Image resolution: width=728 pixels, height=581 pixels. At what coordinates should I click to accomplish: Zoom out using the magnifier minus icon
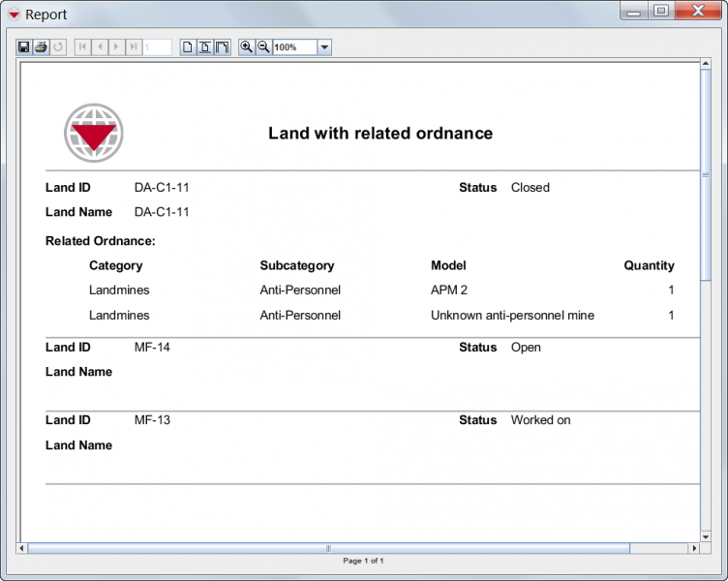click(263, 46)
